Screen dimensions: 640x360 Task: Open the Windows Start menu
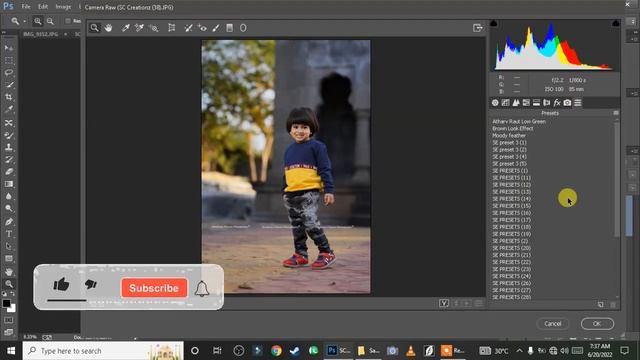click(x=11, y=351)
